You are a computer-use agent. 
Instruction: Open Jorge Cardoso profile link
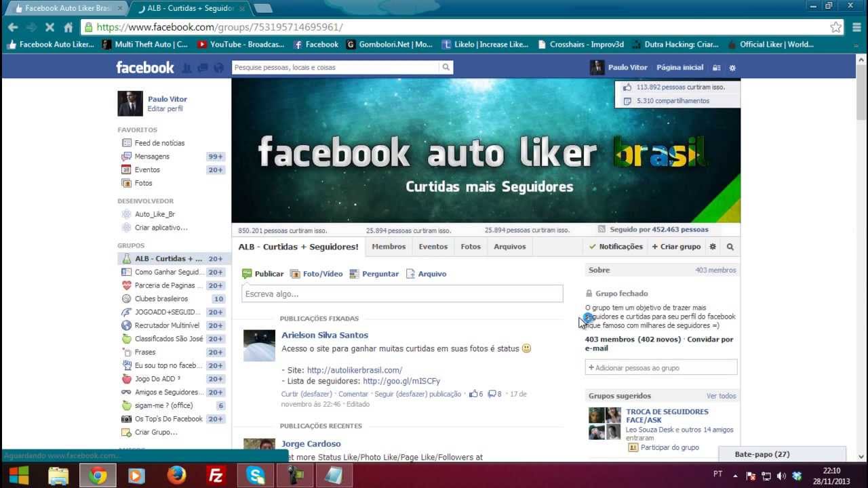coord(311,444)
